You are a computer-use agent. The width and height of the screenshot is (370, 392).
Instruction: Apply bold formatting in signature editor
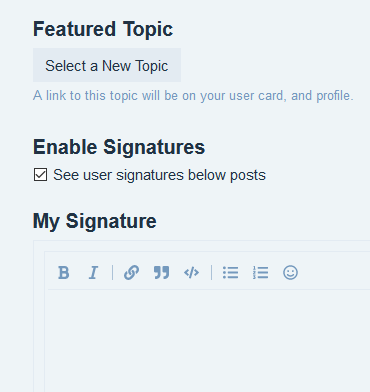coord(64,273)
